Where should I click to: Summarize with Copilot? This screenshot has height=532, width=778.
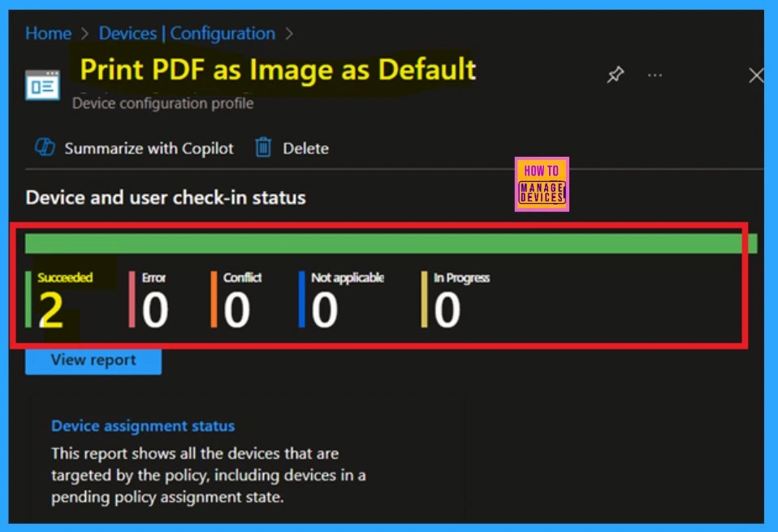(149, 149)
